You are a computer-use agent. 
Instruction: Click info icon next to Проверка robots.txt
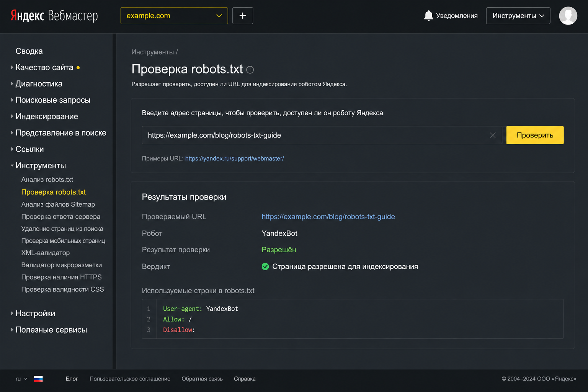point(250,70)
